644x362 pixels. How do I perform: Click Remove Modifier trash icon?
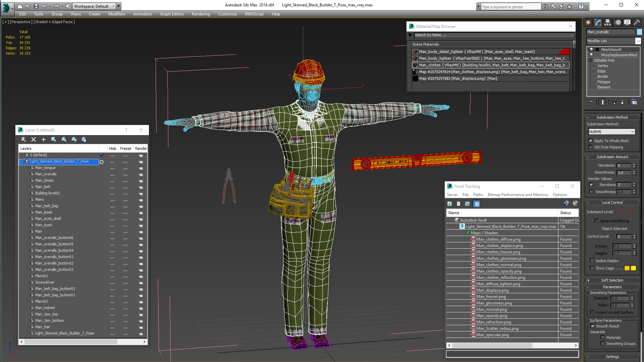point(623,102)
